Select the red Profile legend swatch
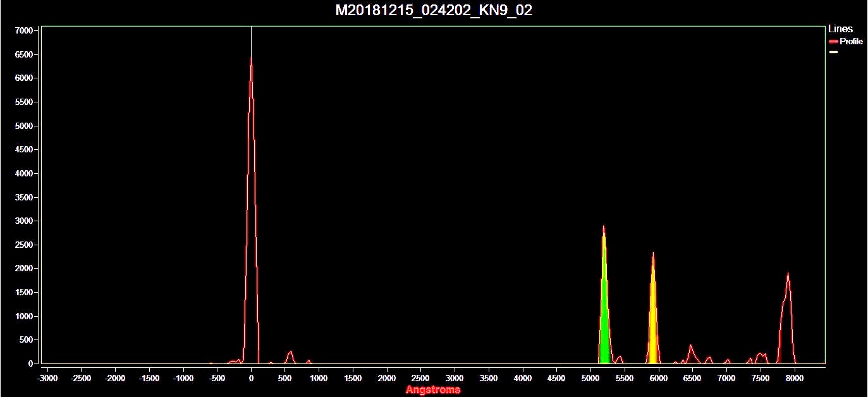 pos(833,41)
